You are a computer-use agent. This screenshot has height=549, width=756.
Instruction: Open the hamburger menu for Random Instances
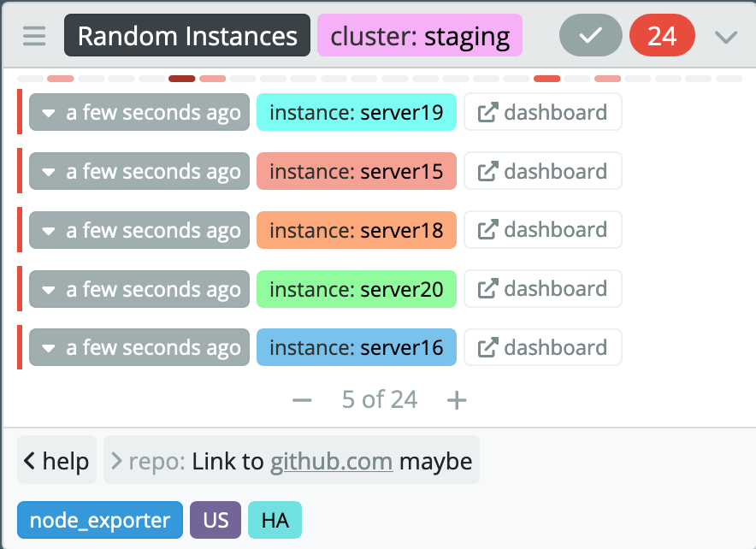[x=34, y=36]
